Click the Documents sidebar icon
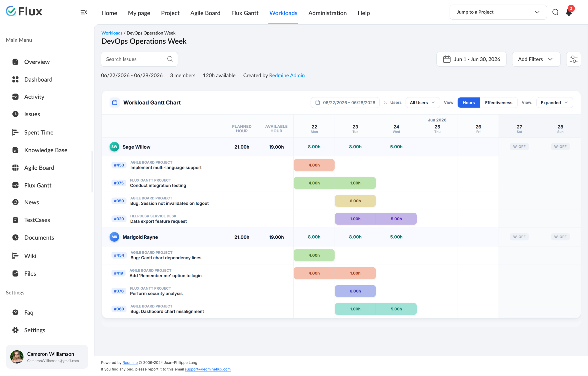The height and width of the screenshot is (376, 588). (x=15, y=237)
